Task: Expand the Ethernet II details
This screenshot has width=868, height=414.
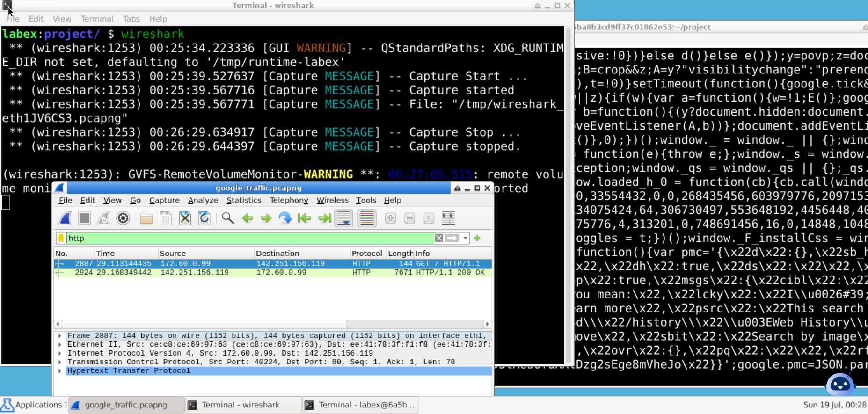Action: click(x=60, y=344)
